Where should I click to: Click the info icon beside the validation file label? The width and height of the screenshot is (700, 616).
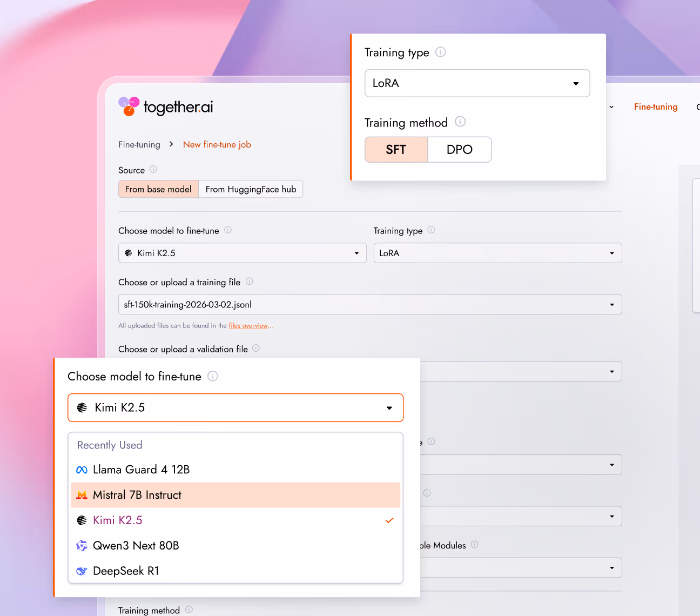256,348
